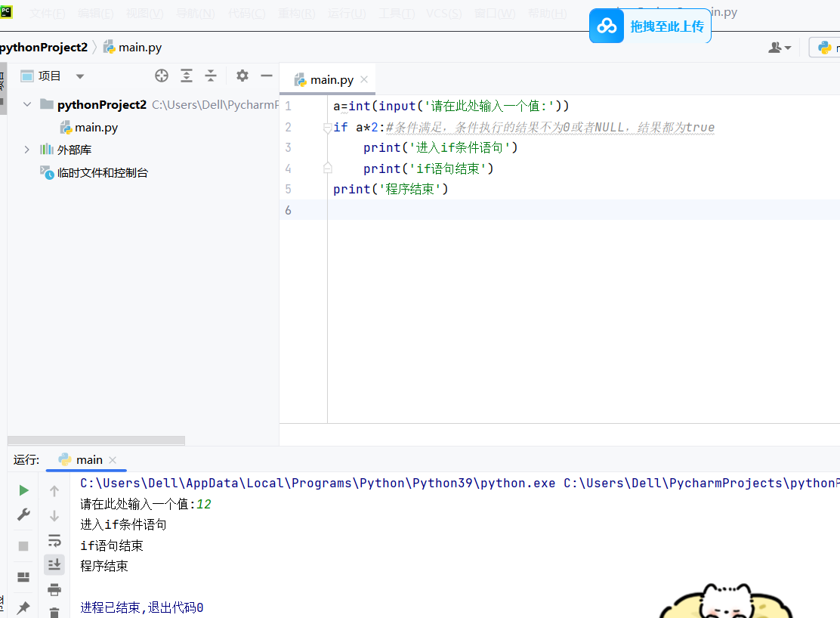Toggle scroll to end in console

click(x=54, y=564)
